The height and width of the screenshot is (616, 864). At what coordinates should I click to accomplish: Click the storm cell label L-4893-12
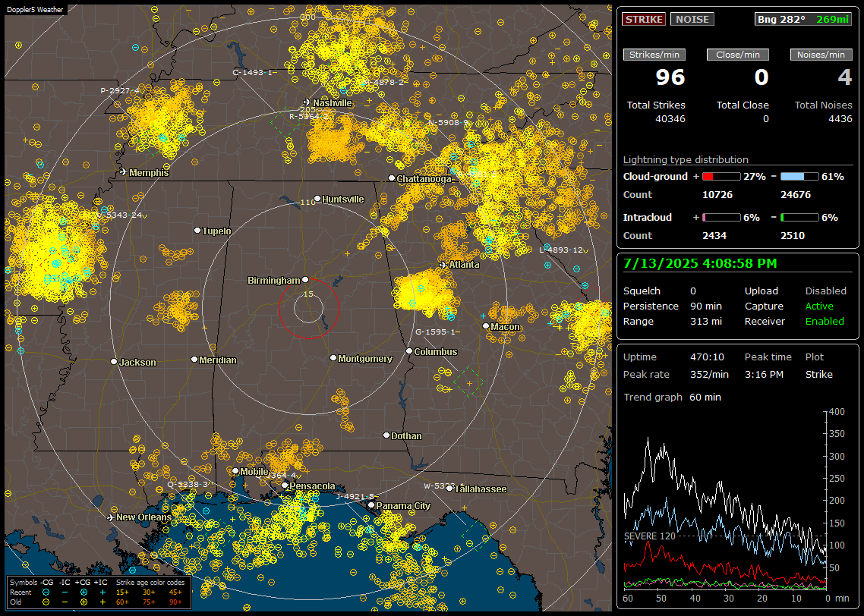(561, 250)
